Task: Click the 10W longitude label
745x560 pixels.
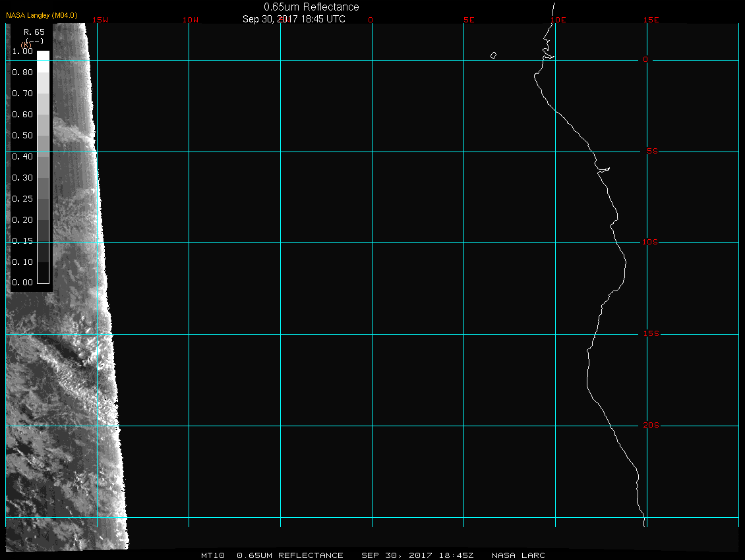Action: pyautogui.click(x=191, y=20)
